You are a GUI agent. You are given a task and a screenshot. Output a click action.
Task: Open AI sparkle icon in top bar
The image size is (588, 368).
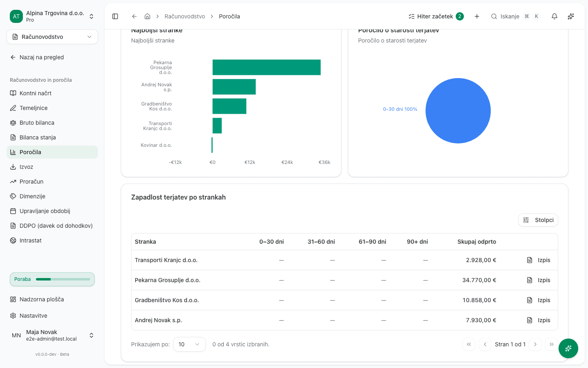(571, 16)
